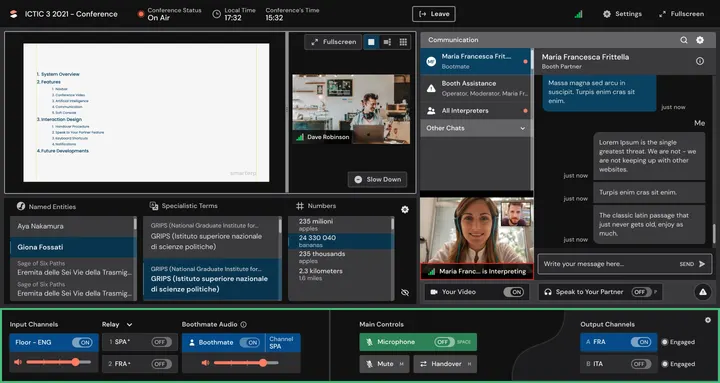Open Settings from the top bar
This screenshot has width=720, height=383.
[x=622, y=14]
